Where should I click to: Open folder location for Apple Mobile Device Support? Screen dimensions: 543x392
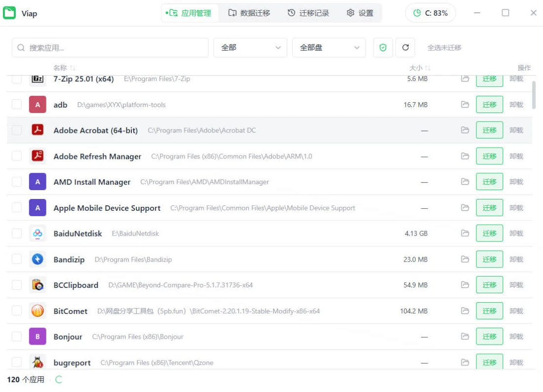[x=465, y=207]
